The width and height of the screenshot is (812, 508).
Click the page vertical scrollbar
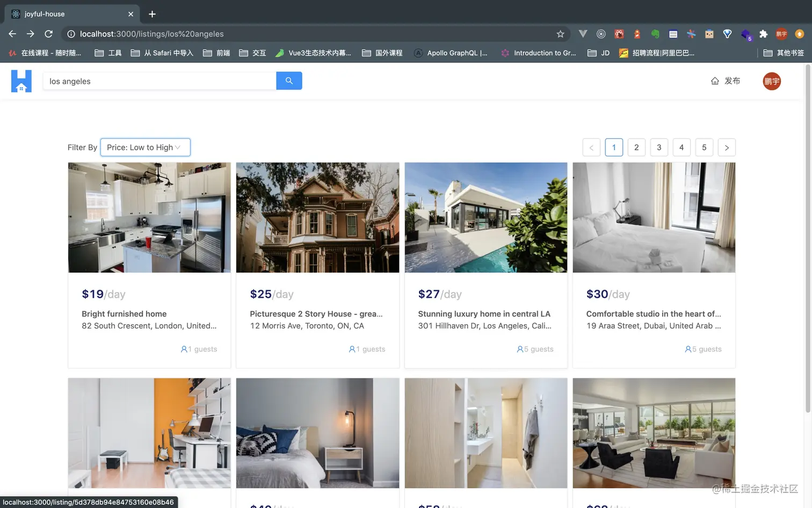point(808,239)
